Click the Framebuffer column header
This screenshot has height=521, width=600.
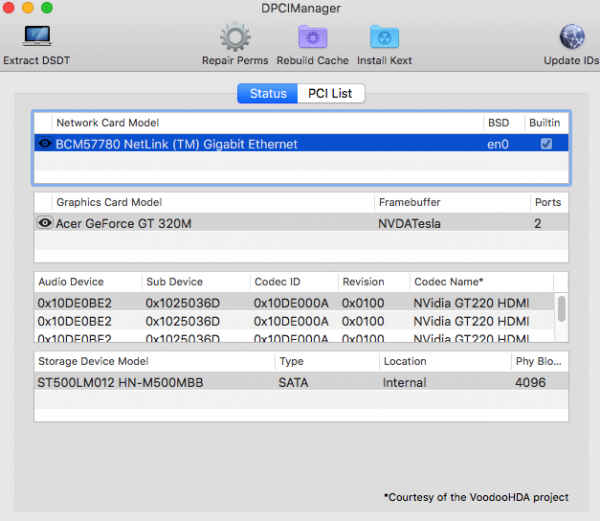pyautogui.click(x=409, y=202)
